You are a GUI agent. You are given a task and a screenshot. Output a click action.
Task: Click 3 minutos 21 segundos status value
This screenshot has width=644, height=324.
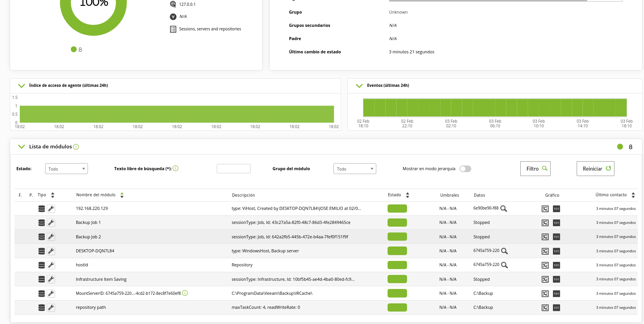click(x=412, y=52)
